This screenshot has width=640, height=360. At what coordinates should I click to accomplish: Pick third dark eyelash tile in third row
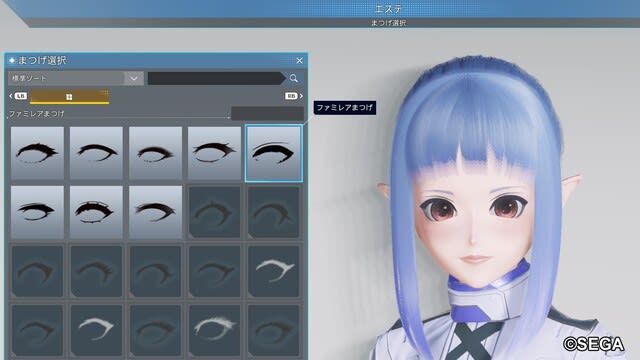[155, 271]
